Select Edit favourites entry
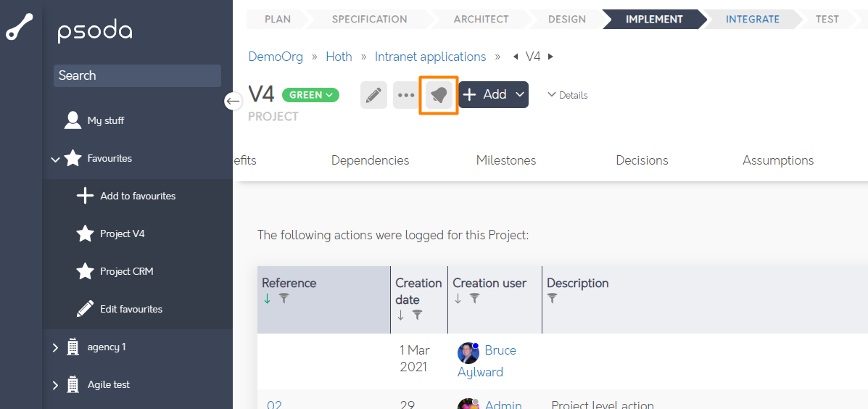Image resolution: width=868 pixels, height=409 pixels. click(131, 309)
